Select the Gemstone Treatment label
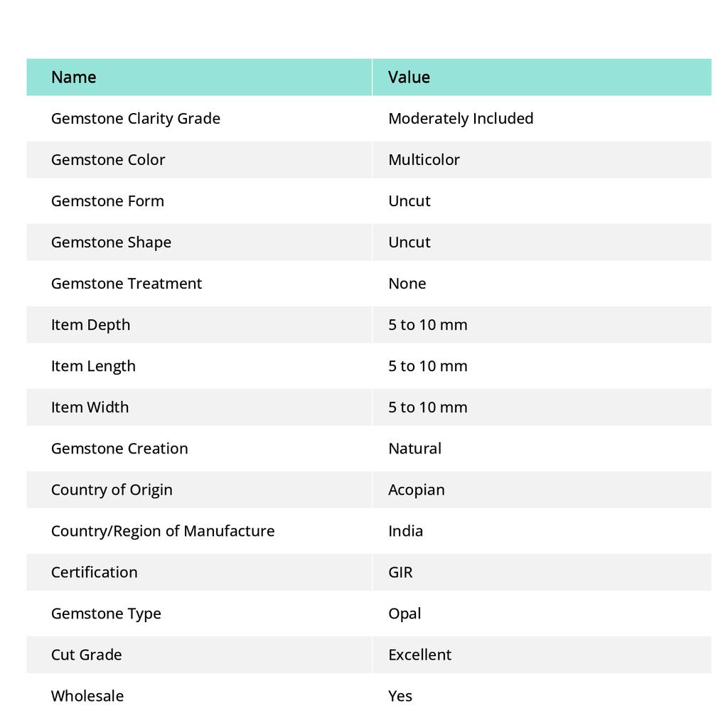The width and height of the screenshot is (728, 728). pyautogui.click(x=127, y=284)
